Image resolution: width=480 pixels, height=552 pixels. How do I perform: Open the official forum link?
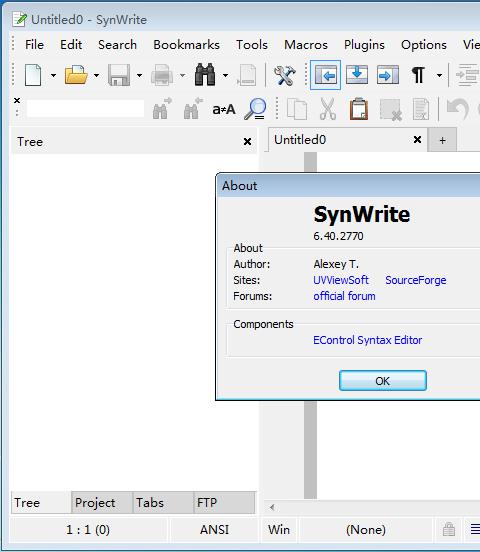tap(344, 296)
